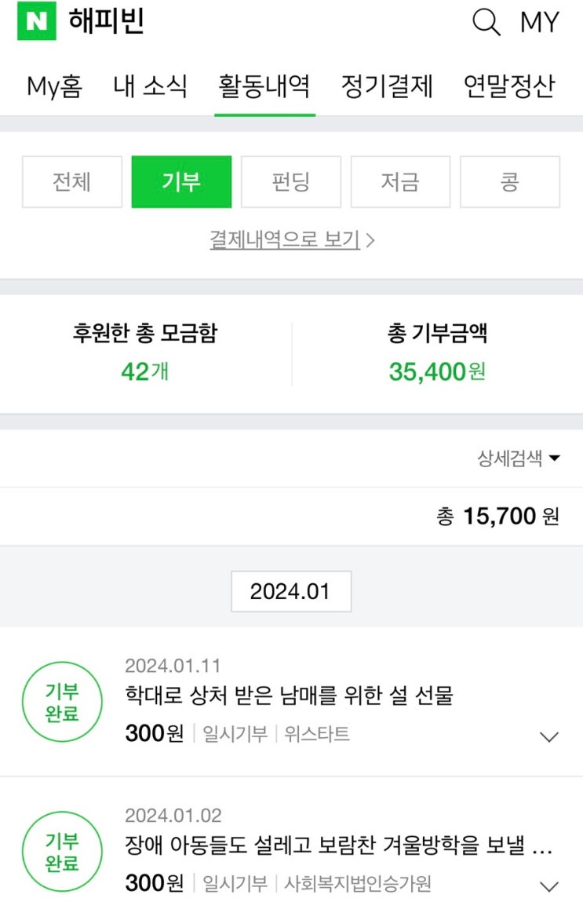Expand the 2024.01.02 donation details chevron
The width and height of the screenshot is (583, 924).
point(549,886)
